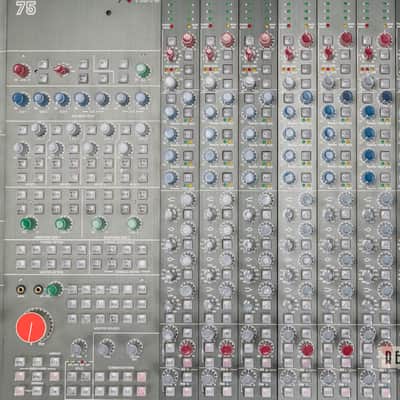400x400 pixels.
Task: Click red knob near bottom of fourth channel strip
Action: click(307, 349)
